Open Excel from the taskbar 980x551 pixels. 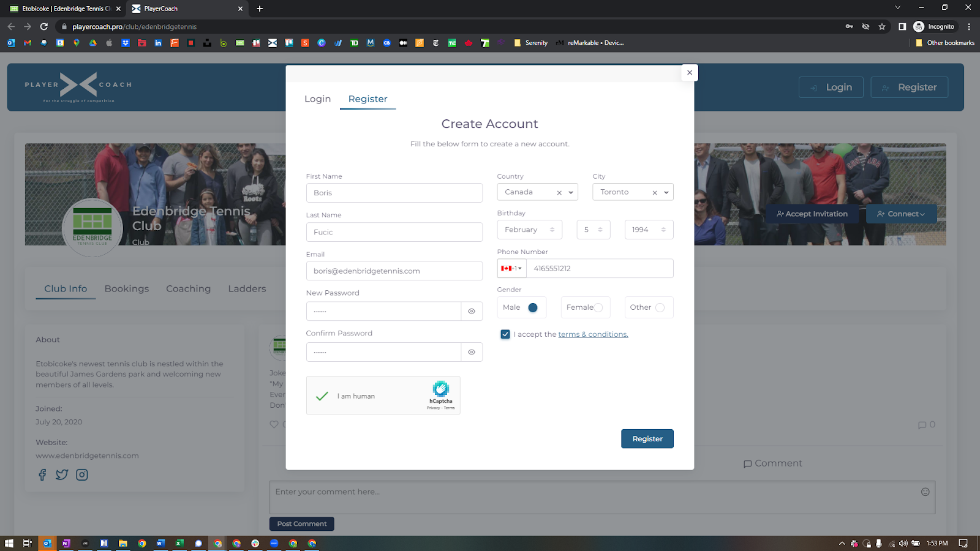pos(179,543)
